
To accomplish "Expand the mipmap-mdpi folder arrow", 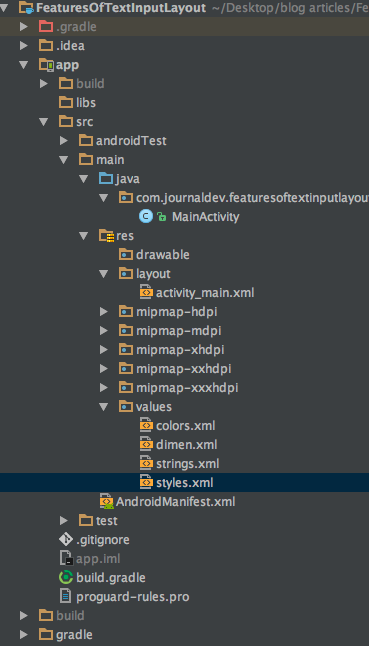I will click(103, 331).
